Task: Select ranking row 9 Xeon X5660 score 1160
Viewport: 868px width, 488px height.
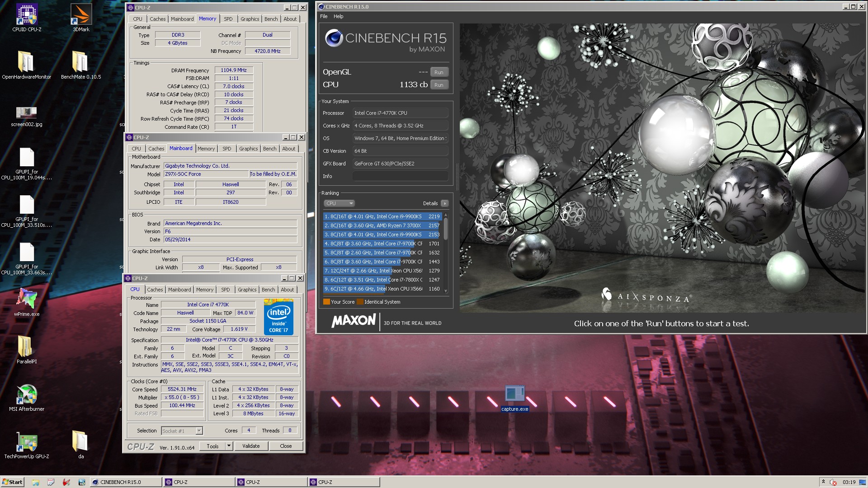Action: pos(382,289)
